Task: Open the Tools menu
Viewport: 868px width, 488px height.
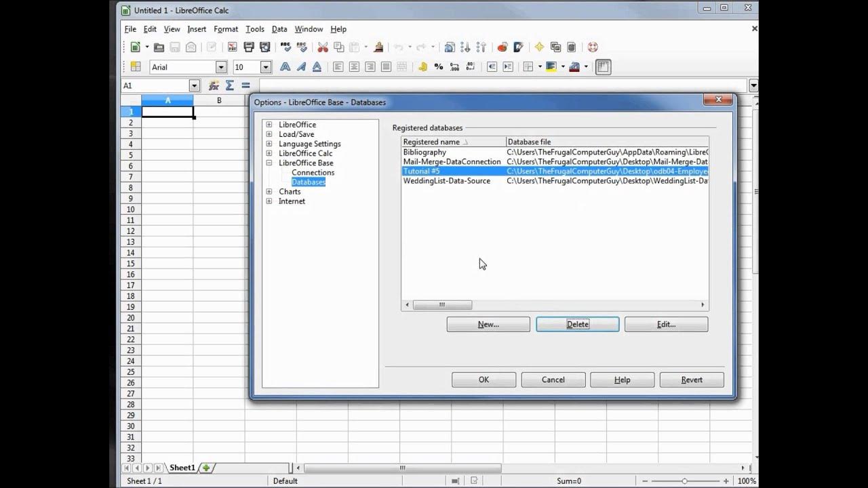Action: (255, 29)
